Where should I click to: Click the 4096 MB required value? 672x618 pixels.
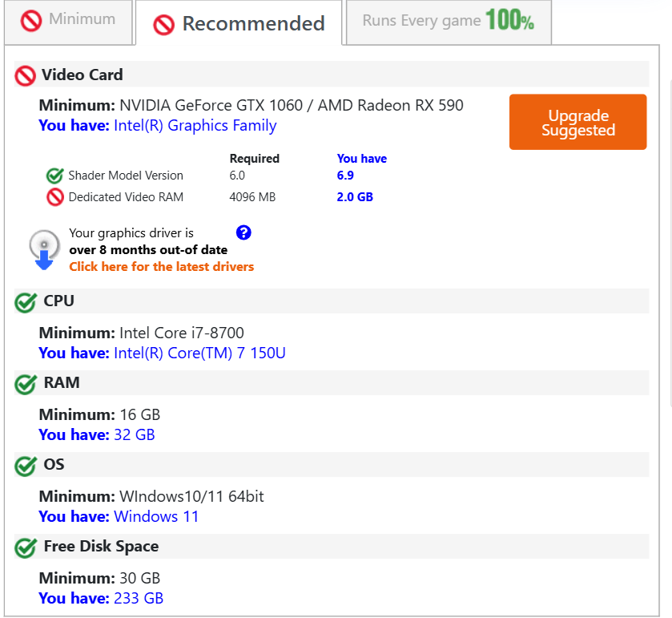pyautogui.click(x=252, y=197)
